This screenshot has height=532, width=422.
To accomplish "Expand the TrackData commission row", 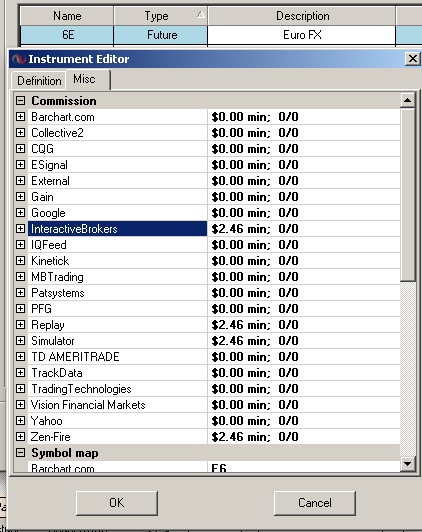I will tap(20, 373).
